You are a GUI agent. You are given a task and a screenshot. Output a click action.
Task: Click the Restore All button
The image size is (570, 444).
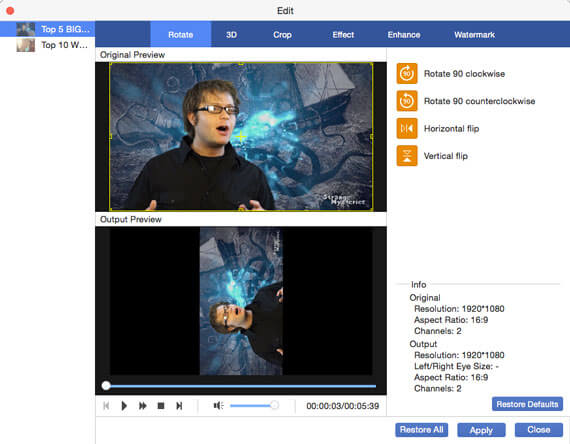(421, 430)
